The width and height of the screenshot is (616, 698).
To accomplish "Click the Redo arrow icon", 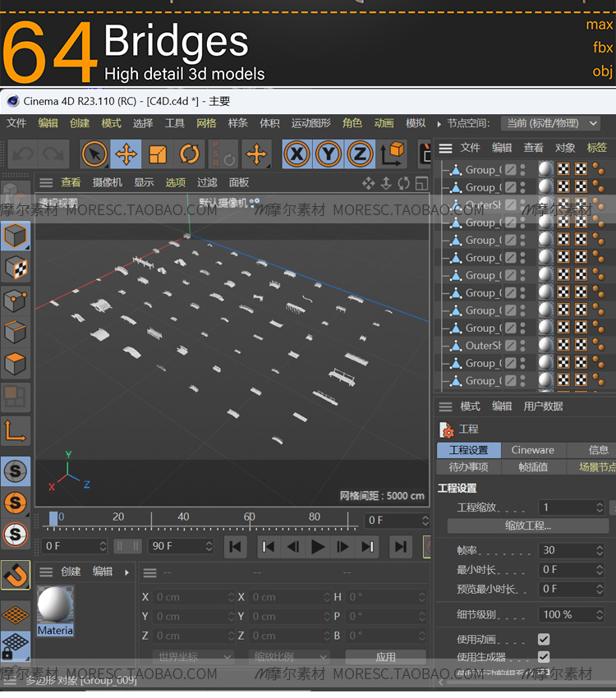I will coord(53,154).
